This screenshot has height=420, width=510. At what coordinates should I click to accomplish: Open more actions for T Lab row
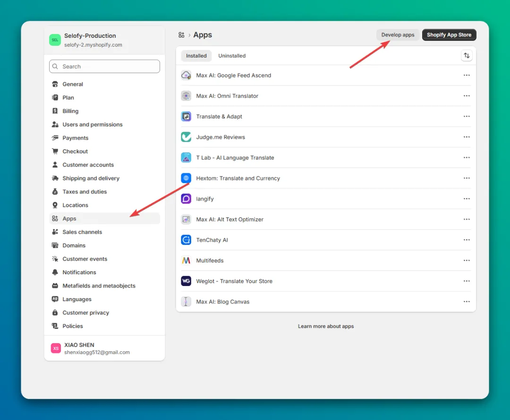(467, 158)
